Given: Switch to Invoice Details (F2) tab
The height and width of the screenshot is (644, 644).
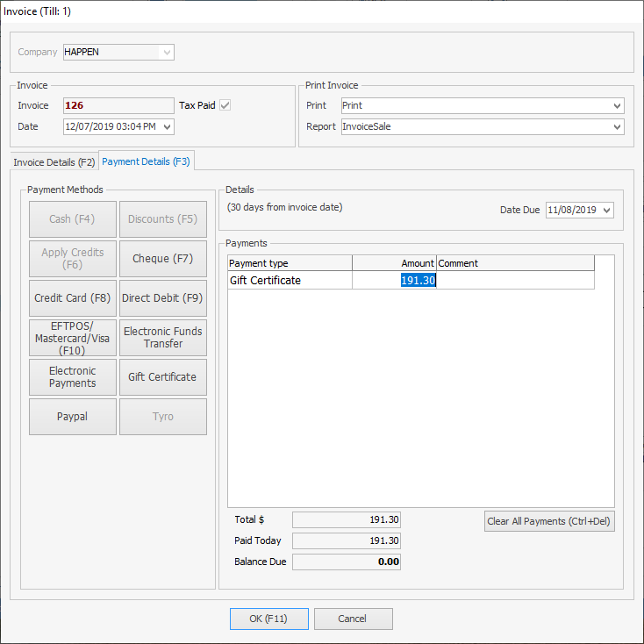Looking at the screenshot, I should (54, 162).
